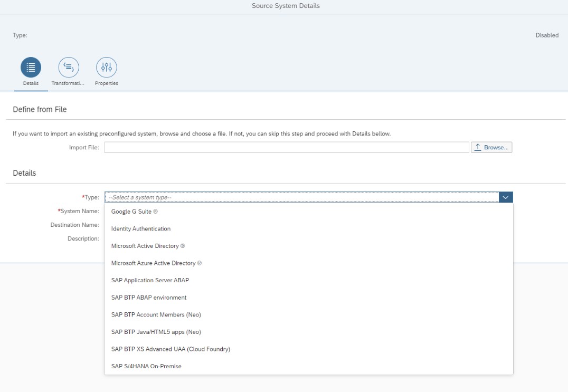
Task: Select SAP BTP ABAP environment
Action: pos(309,298)
